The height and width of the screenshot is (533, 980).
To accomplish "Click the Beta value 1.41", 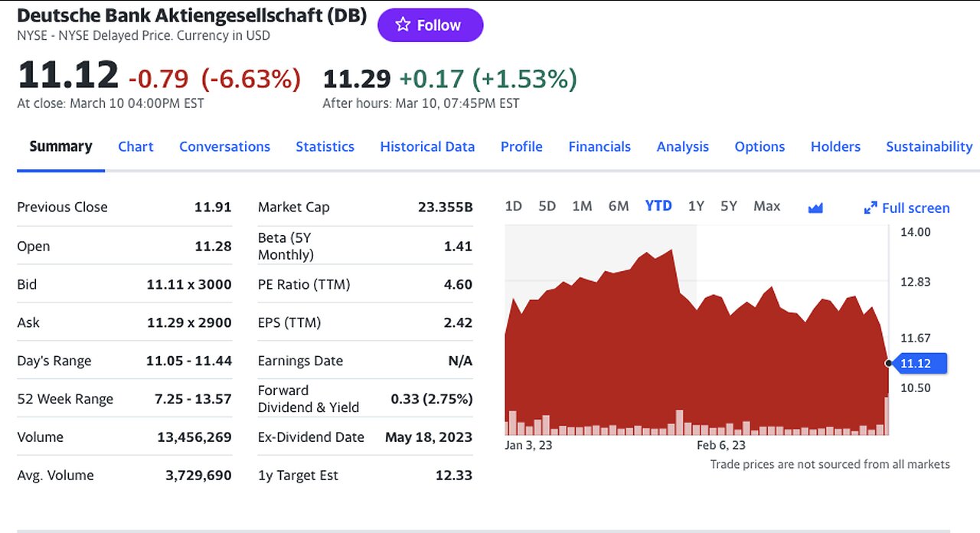I will pos(458,246).
